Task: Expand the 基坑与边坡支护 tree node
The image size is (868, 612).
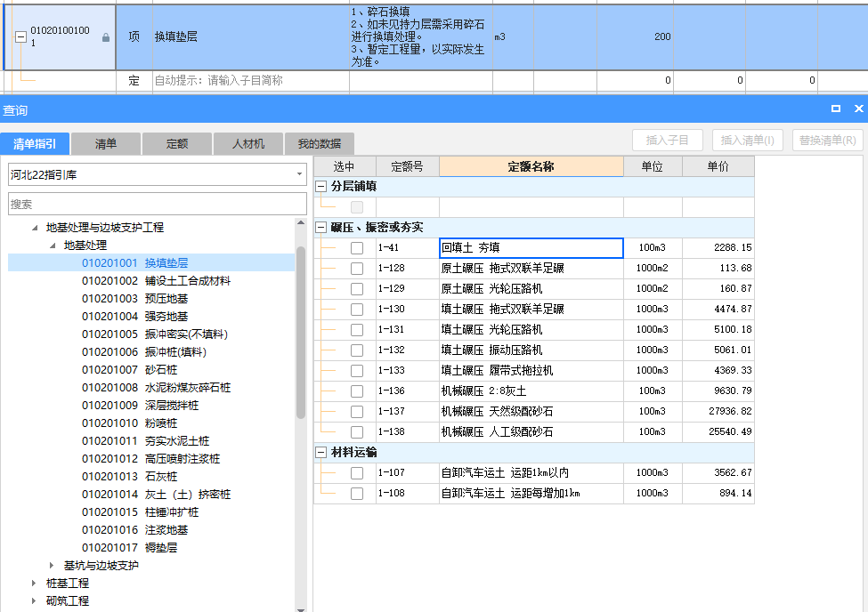Action: coord(52,566)
